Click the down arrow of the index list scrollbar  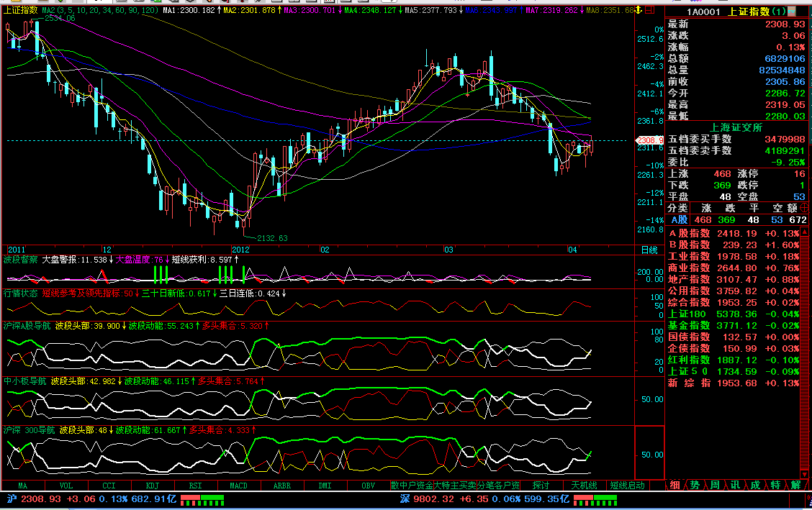point(804,474)
